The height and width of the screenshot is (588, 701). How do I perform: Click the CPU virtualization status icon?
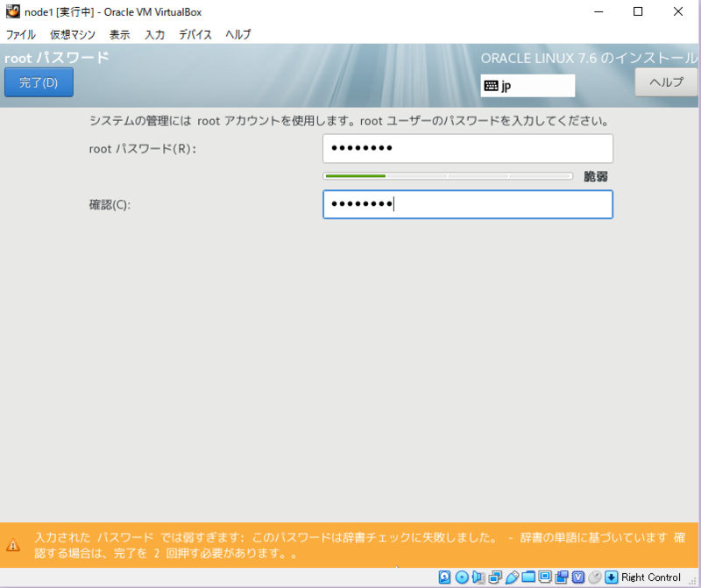pyautogui.click(x=578, y=577)
